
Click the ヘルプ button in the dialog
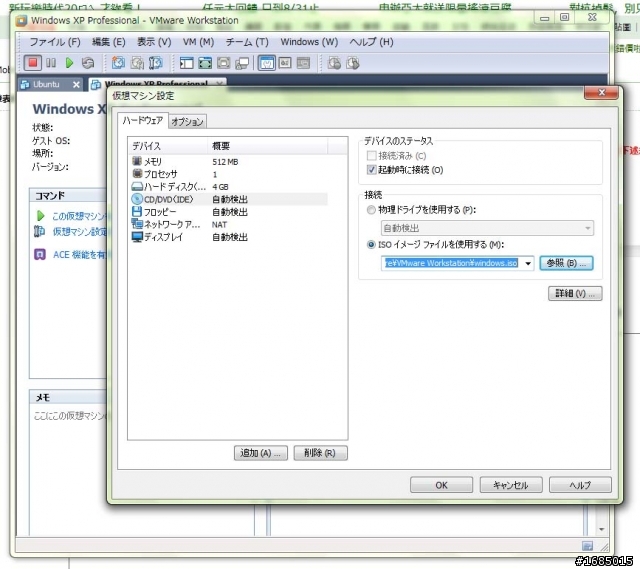coord(580,485)
